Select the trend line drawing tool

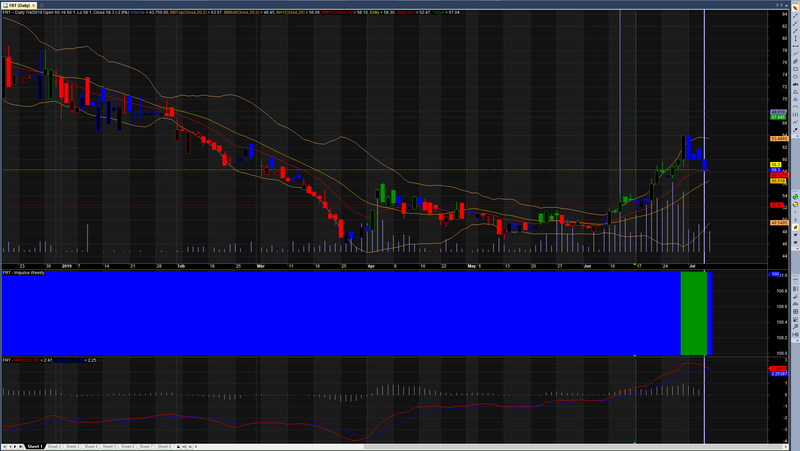795,16
